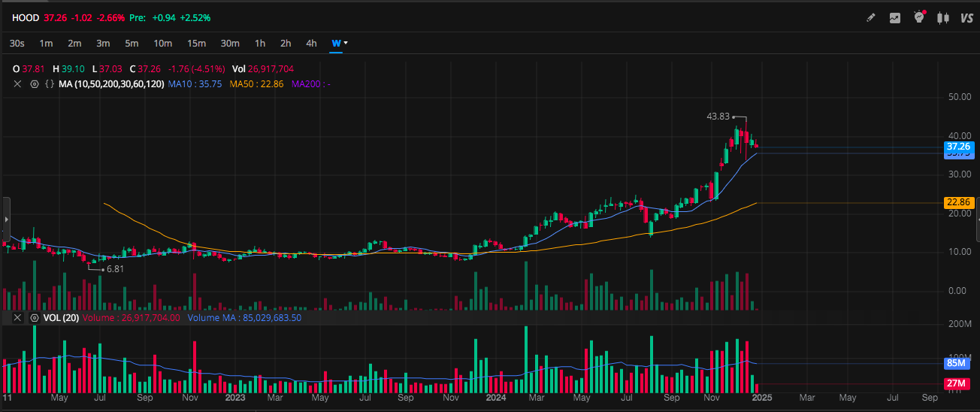Select the pencil drawing tool
The image size is (980, 412).
pos(871,17)
